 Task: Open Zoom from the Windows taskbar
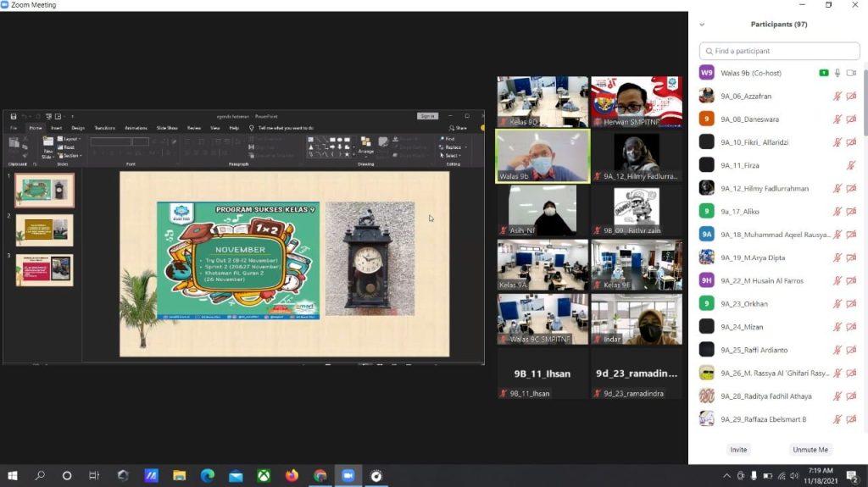coord(348,476)
